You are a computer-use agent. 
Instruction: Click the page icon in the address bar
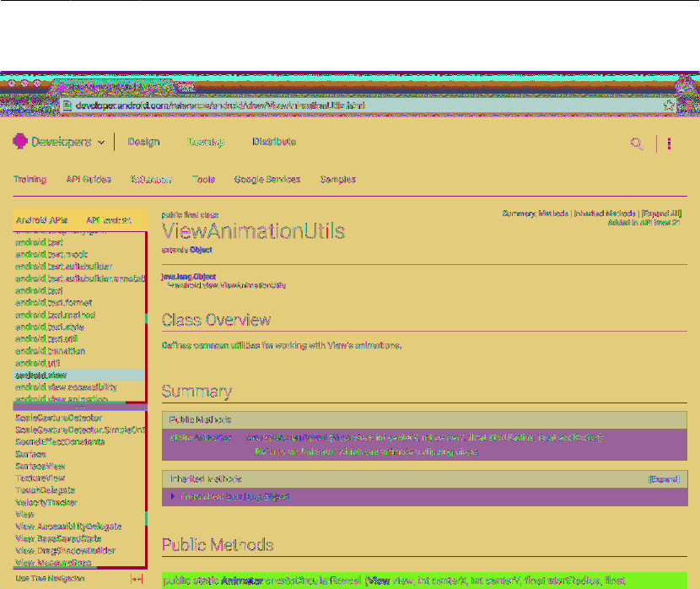(x=67, y=105)
